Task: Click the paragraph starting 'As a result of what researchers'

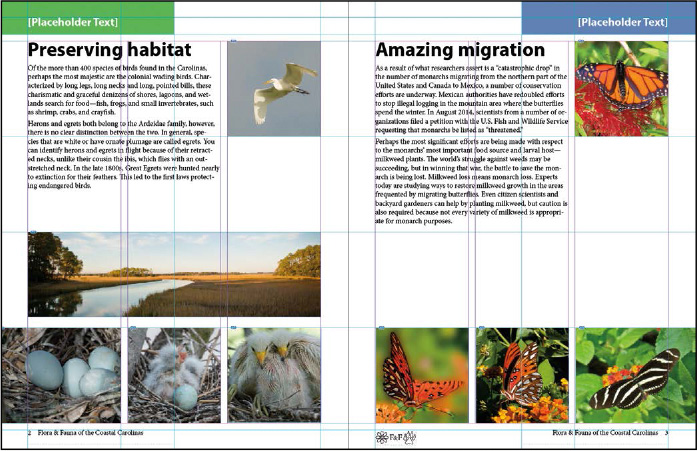Action: click(472, 99)
